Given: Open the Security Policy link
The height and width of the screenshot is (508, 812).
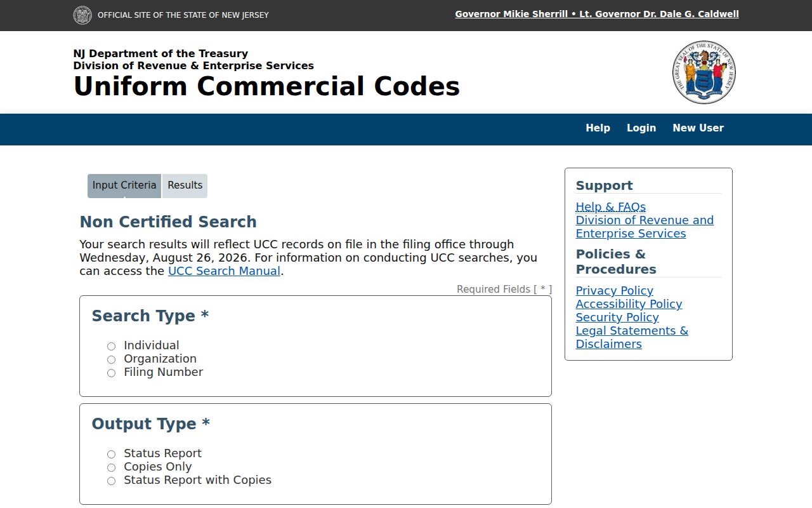Looking at the screenshot, I should 617,317.
